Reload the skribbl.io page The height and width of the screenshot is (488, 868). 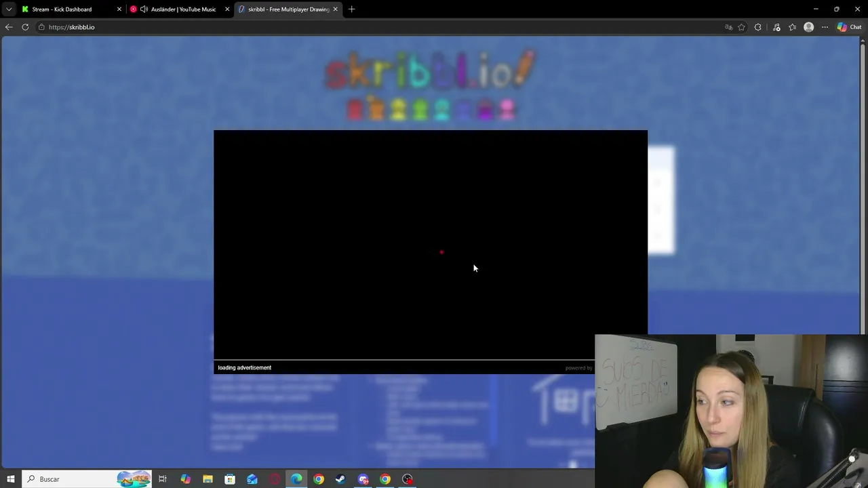point(25,27)
